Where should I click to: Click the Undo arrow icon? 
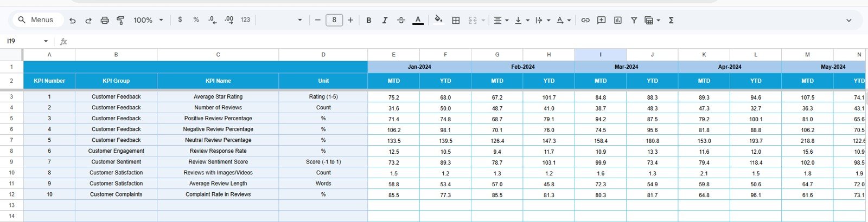pos(73,20)
